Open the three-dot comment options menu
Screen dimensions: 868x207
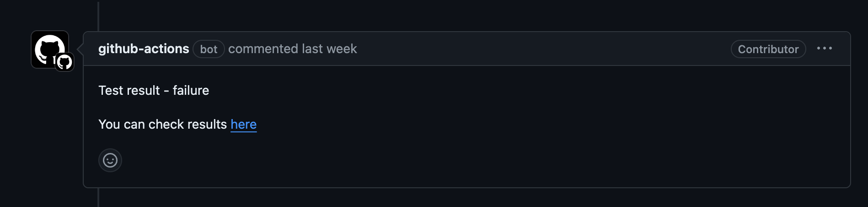[x=825, y=49]
